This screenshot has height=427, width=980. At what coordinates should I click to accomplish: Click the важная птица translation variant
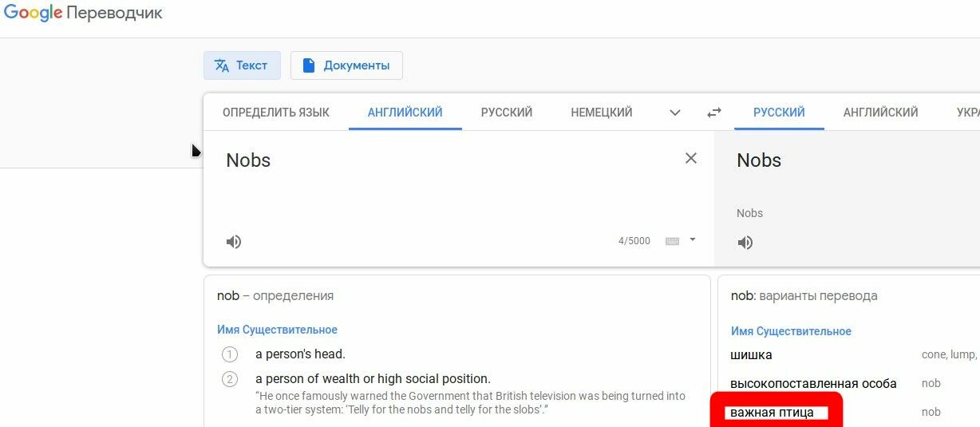tap(773, 413)
